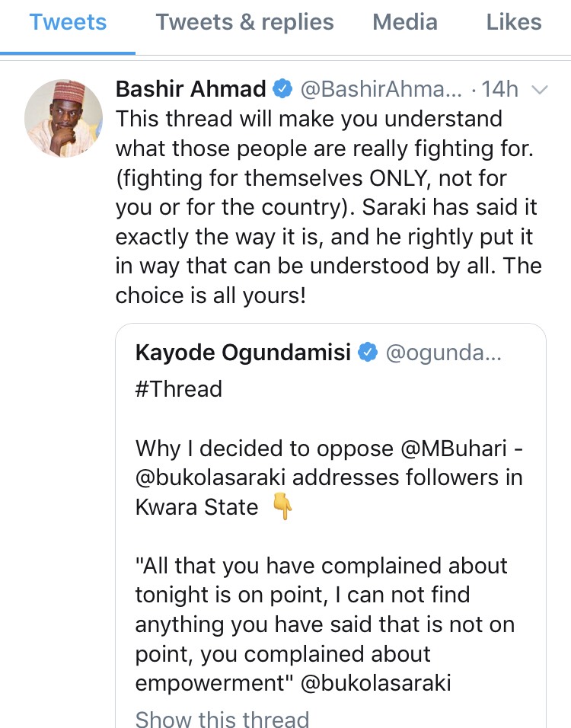The height and width of the screenshot is (728, 571).
Task: Open Bashir Ahmad's profile avatar
Action: pos(63,118)
